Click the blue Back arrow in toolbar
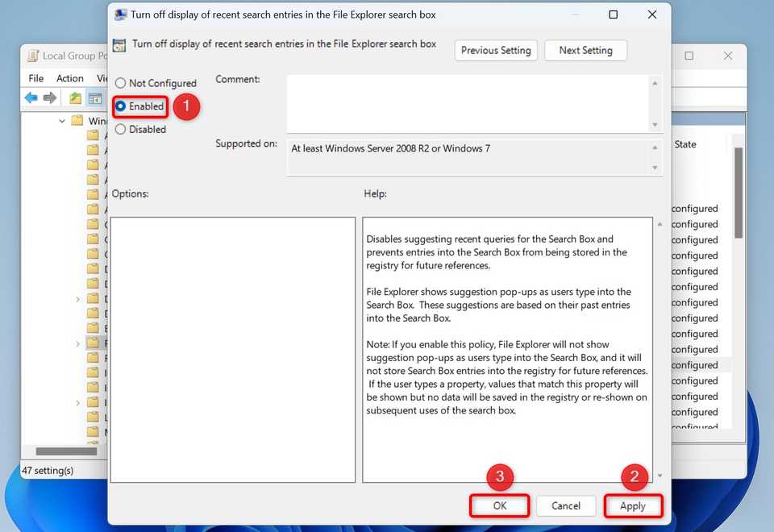774x532 pixels. (31, 98)
